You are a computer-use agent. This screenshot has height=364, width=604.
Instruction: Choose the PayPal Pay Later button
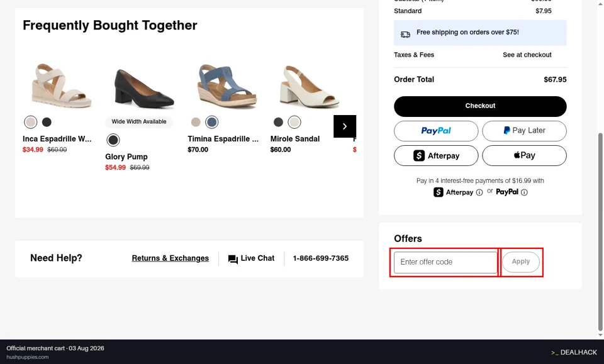(524, 131)
